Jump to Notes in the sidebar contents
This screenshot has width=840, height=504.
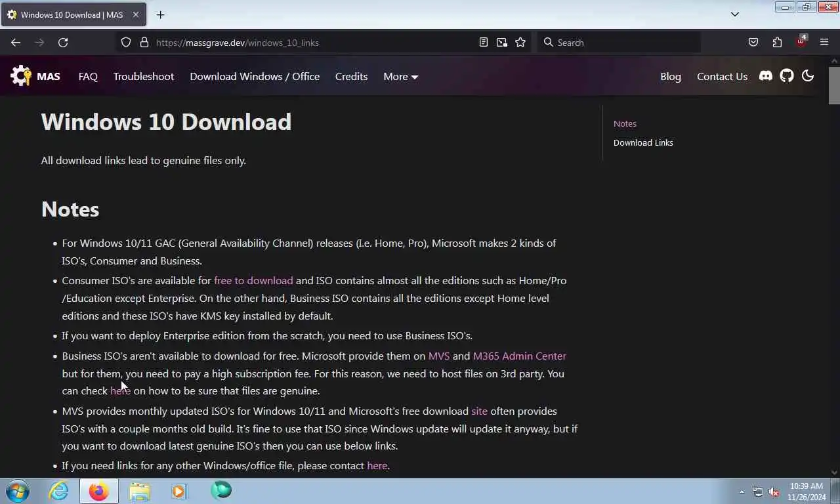pyautogui.click(x=625, y=123)
